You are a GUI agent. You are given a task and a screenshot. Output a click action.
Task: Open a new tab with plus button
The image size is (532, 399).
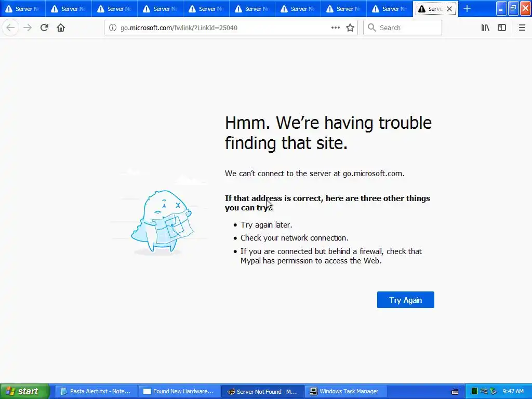coord(467,9)
